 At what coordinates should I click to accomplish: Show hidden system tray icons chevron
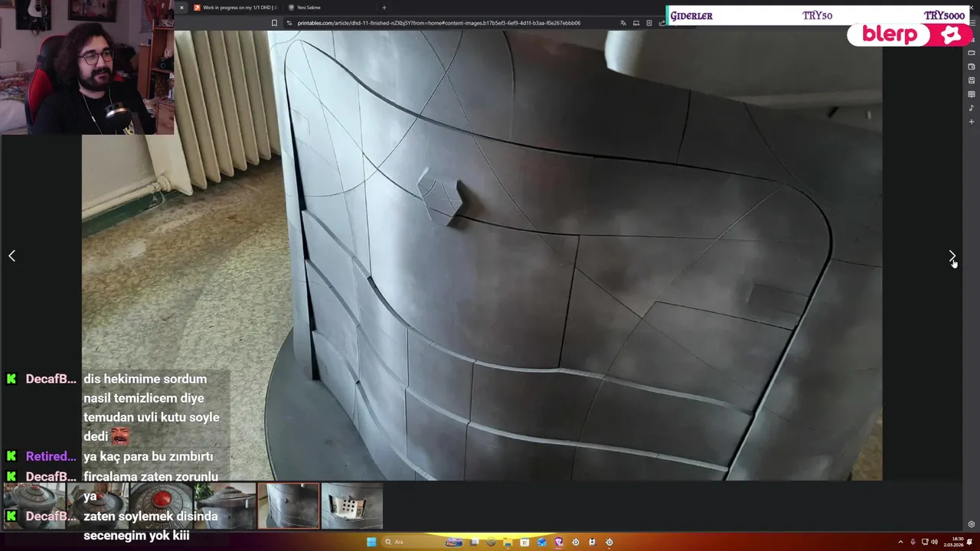(x=900, y=542)
